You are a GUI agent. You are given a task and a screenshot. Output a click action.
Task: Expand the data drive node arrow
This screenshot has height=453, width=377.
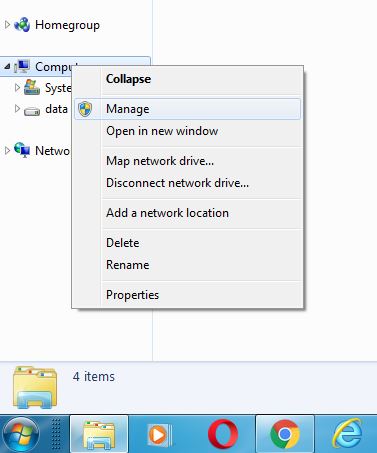tap(17, 109)
